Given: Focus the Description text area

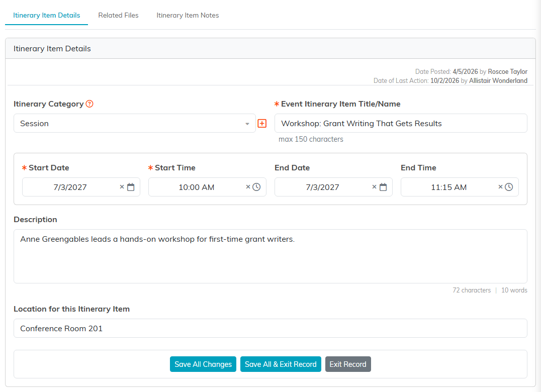Looking at the screenshot, I should point(270,256).
